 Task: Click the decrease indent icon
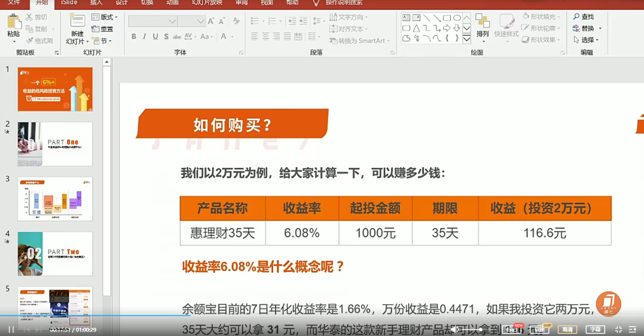click(292, 21)
